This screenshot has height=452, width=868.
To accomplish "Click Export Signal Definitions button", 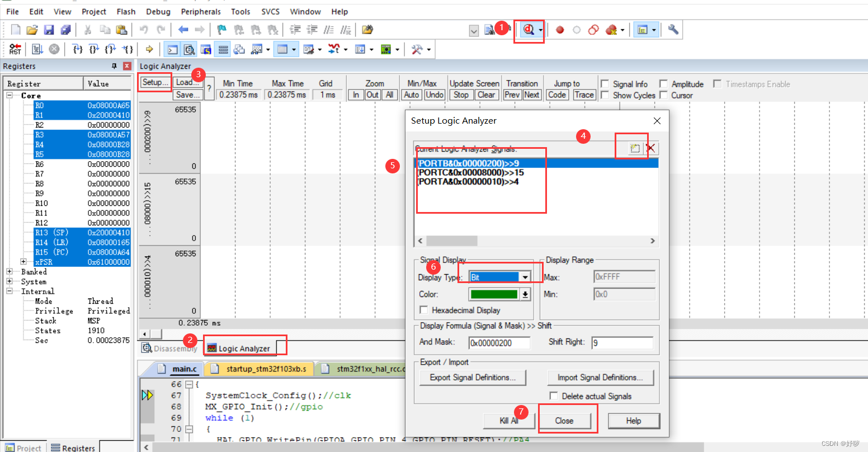I will (473, 378).
